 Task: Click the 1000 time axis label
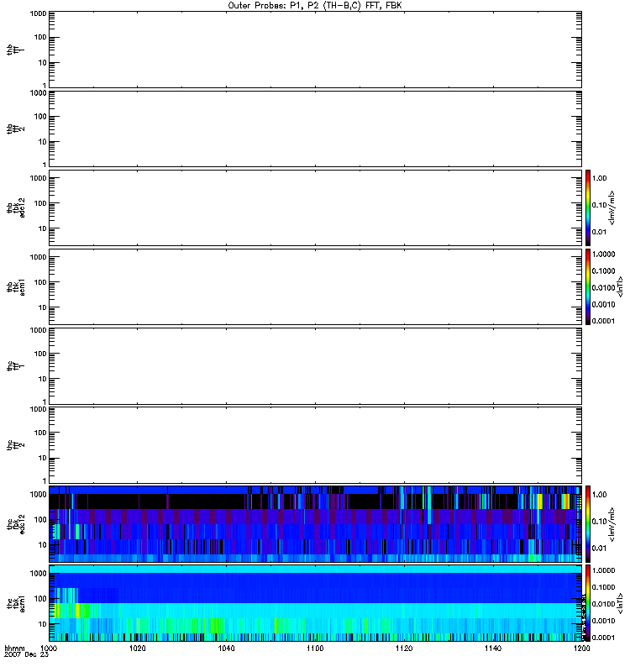(x=50, y=649)
